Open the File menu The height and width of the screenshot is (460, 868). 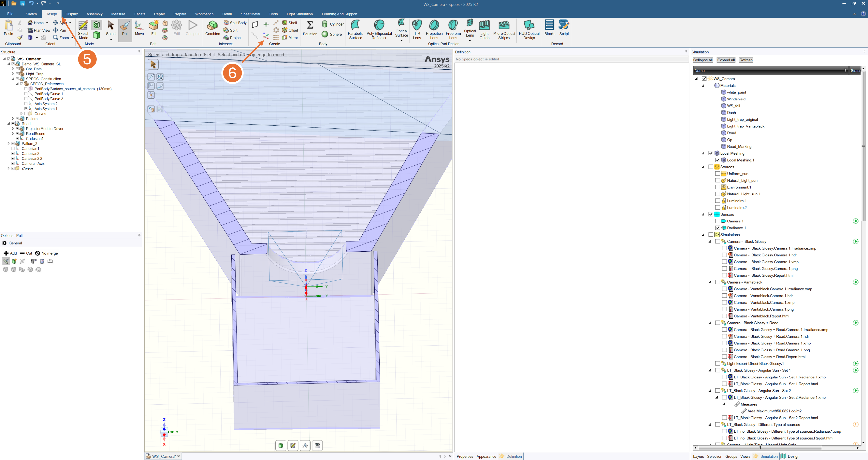point(10,14)
